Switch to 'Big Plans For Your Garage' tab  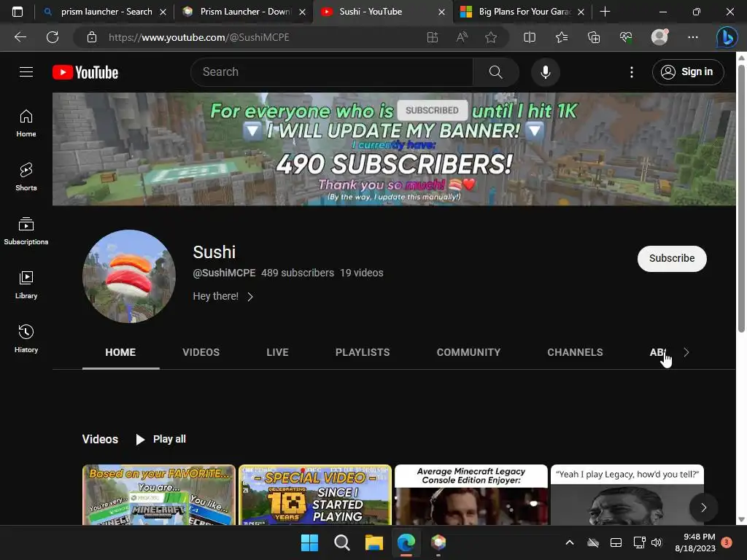521,12
